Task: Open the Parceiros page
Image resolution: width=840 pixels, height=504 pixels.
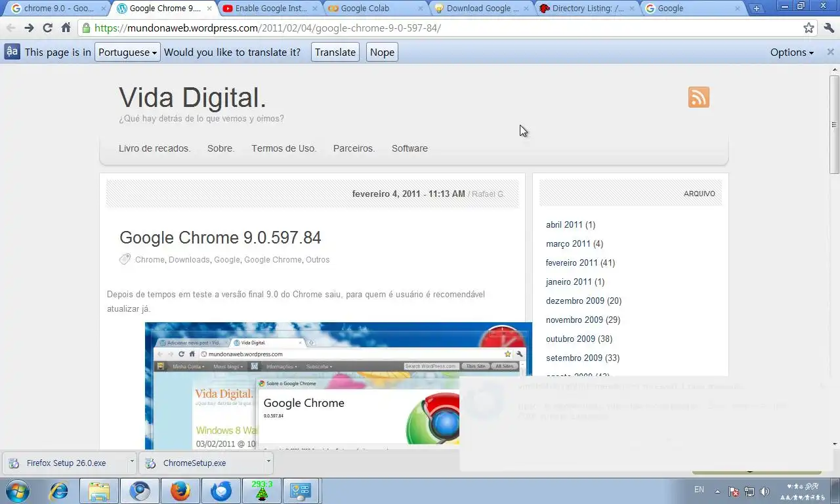Action: point(354,148)
